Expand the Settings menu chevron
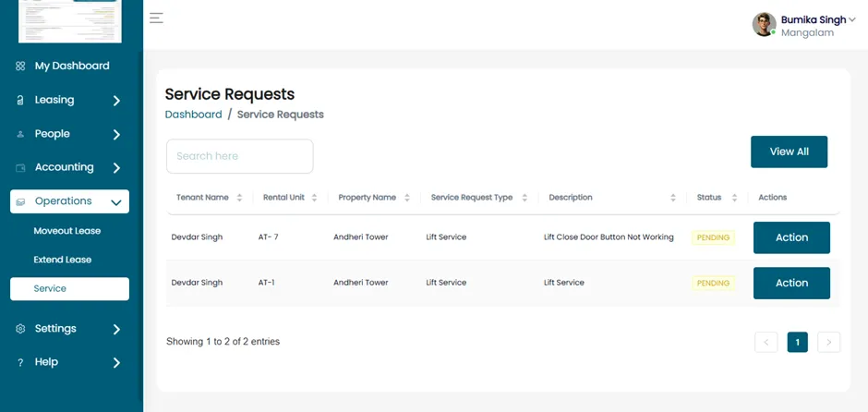868x412 pixels. (116, 330)
